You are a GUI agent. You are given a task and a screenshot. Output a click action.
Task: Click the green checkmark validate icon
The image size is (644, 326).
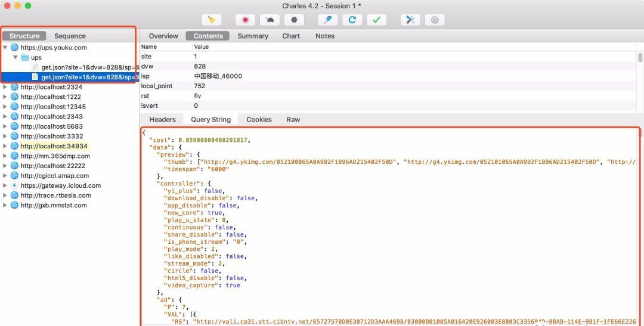(377, 20)
